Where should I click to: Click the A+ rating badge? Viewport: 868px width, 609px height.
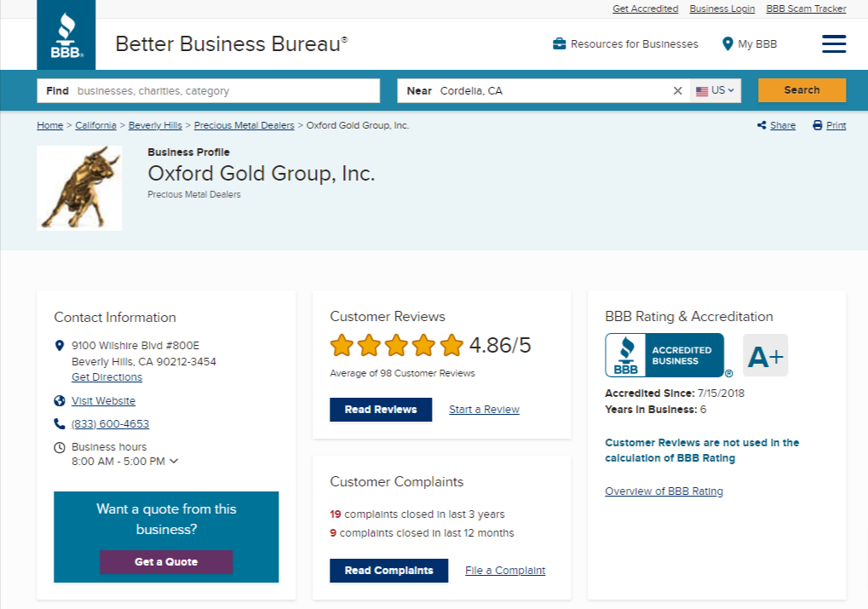click(x=765, y=355)
